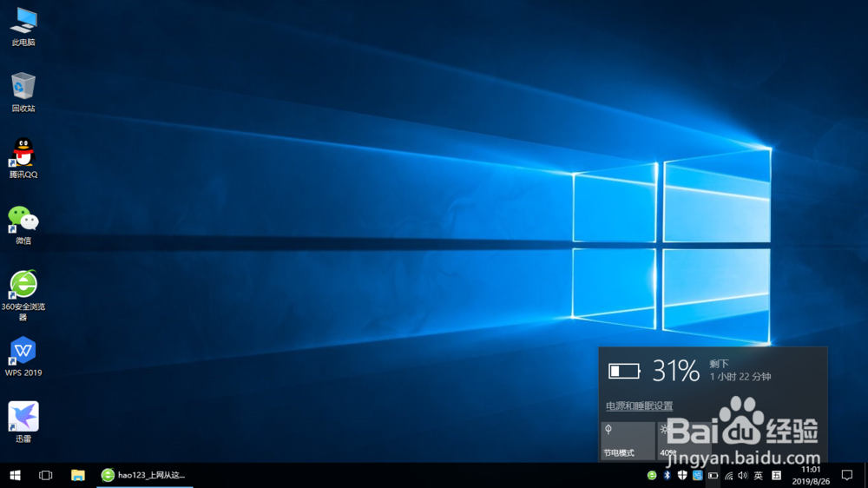868x488 pixels.
Task: Select the WPS 2019 desktop shortcut
Action: coord(23,357)
